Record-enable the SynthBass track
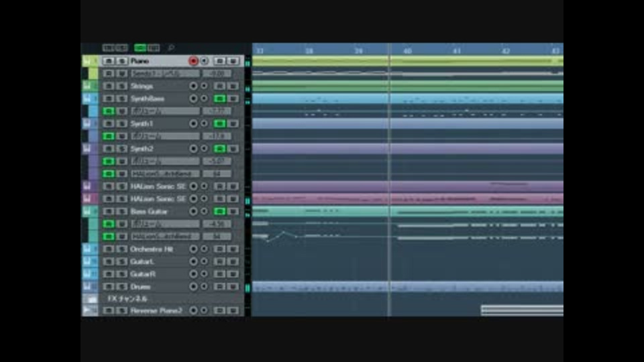This screenshot has width=644, height=362. 193,99
